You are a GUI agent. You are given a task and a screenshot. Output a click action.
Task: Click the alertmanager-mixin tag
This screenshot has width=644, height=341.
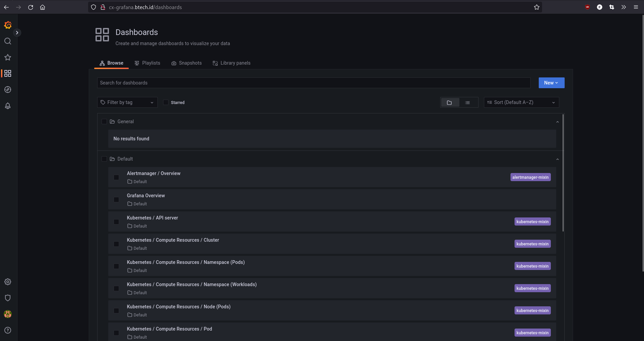[530, 177]
